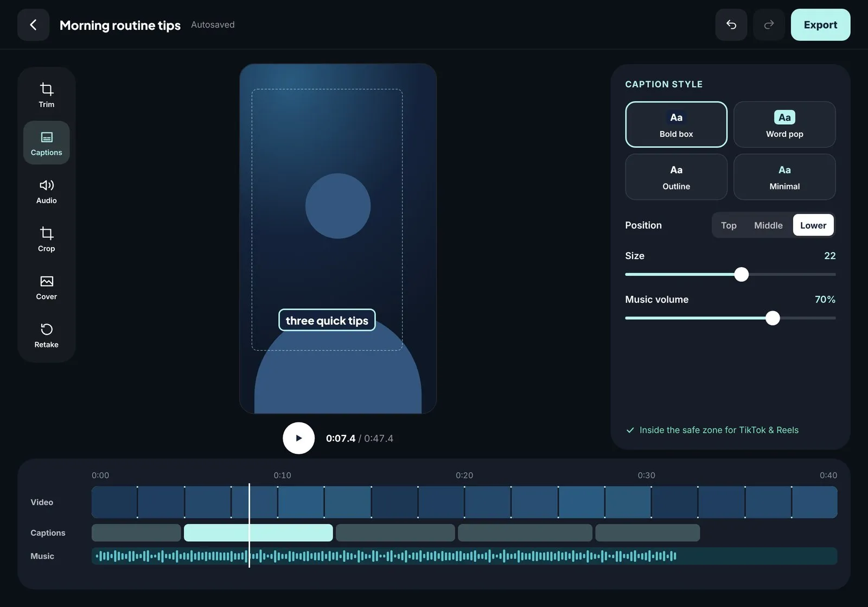Play the video preview
868x607 pixels.
point(298,438)
